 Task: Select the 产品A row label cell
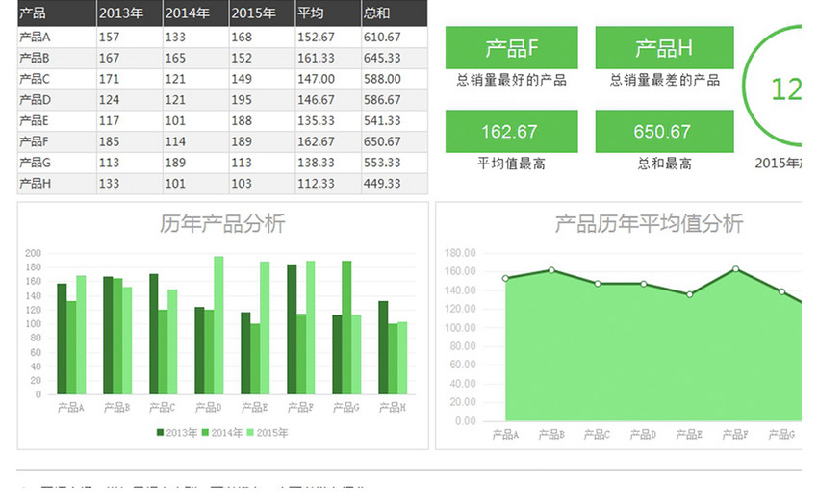(x=57, y=37)
